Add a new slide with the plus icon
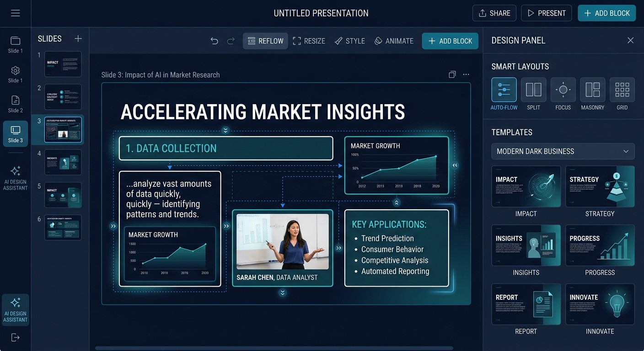 pyautogui.click(x=78, y=39)
